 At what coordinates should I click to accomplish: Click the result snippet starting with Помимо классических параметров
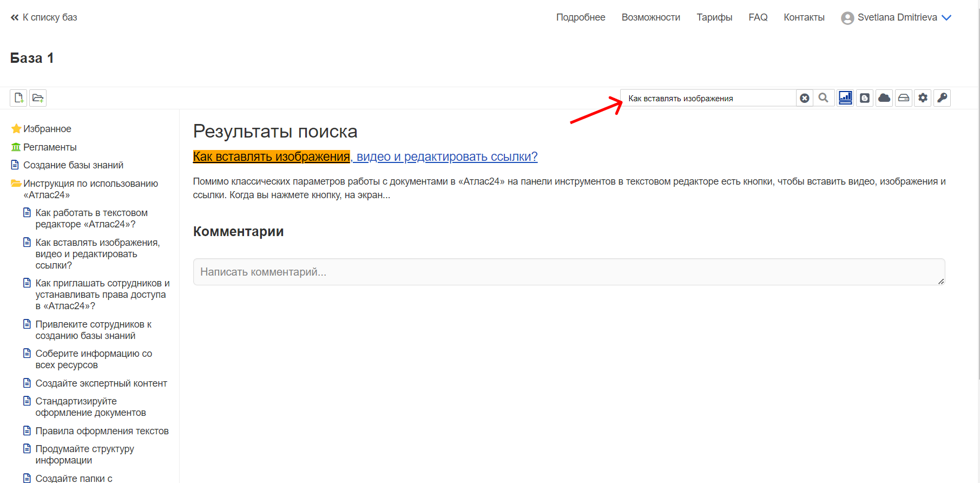[x=569, y=188]
